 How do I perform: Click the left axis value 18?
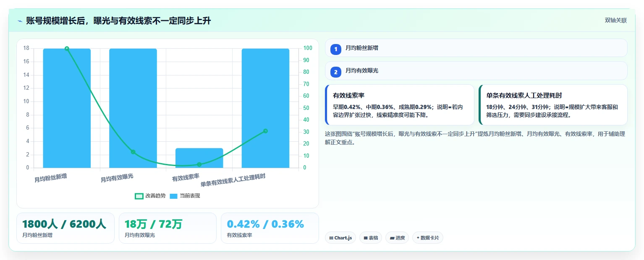pyautogui.click(x=26, y=48)
